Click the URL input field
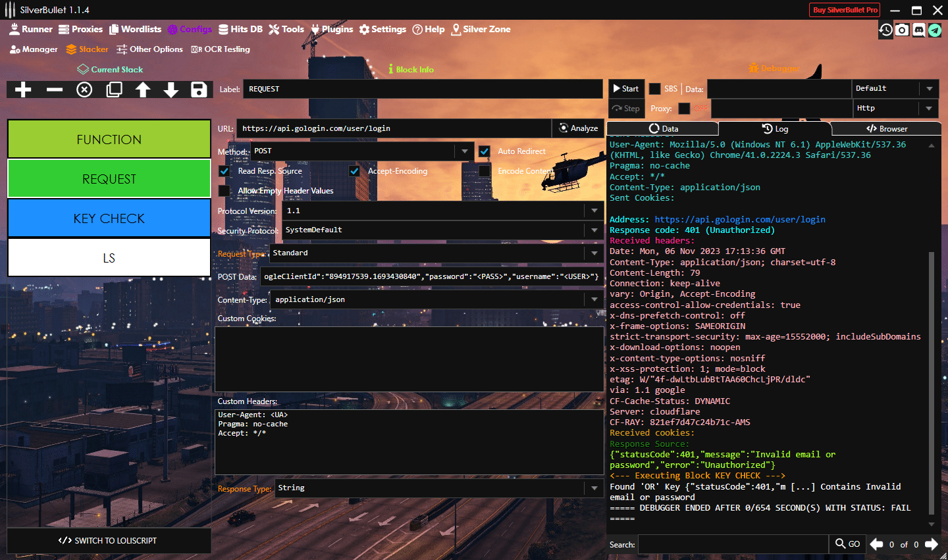Screen dimensions: 948x560 (x=394, y=128)
